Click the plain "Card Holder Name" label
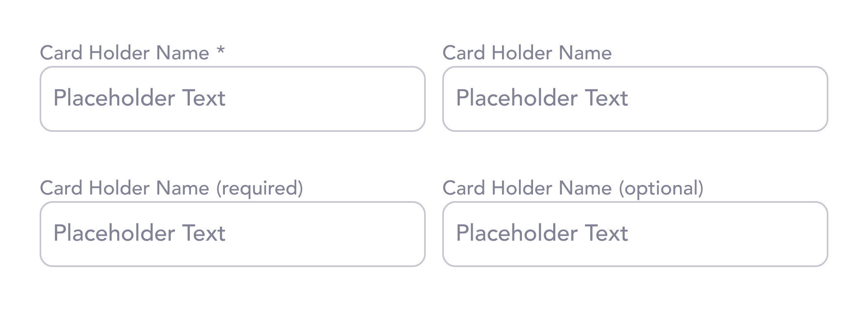 point(527,53)
